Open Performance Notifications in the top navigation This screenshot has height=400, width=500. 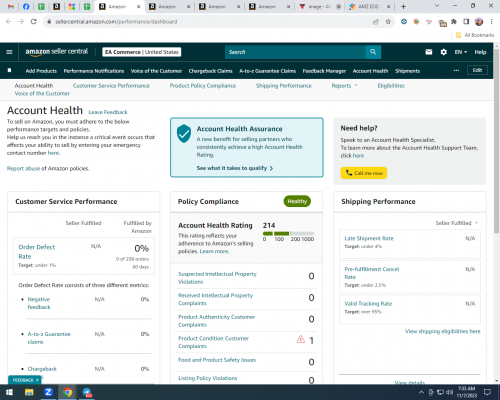pos(94,71)
